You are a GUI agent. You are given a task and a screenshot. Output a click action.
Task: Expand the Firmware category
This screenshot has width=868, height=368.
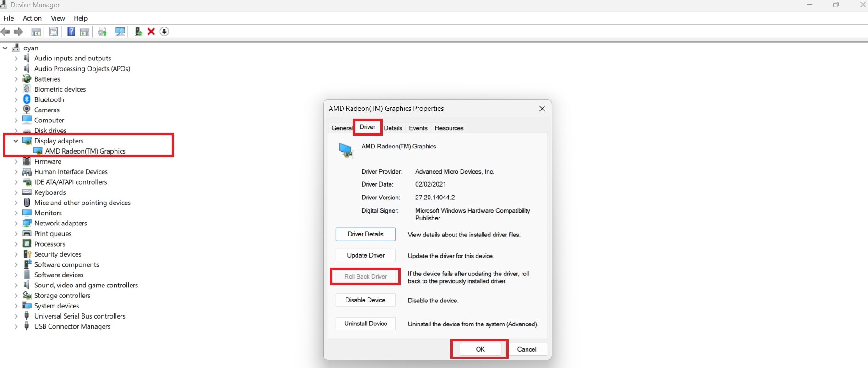click(16, 161)
